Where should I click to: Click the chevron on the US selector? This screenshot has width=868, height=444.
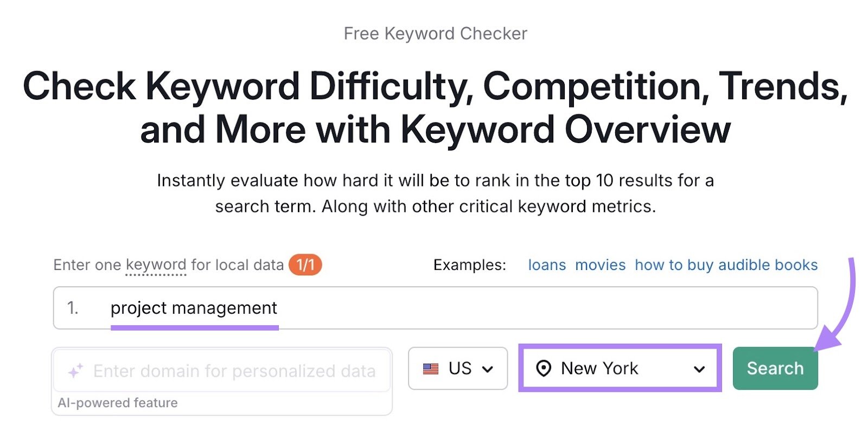488,369
